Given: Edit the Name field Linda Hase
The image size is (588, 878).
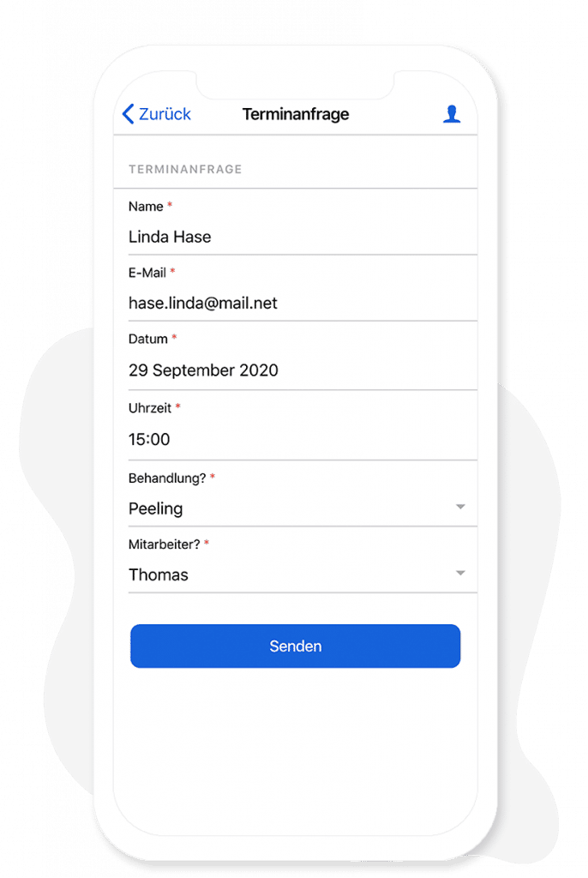Looking at the screenshot, I should [x=303, y=237].
